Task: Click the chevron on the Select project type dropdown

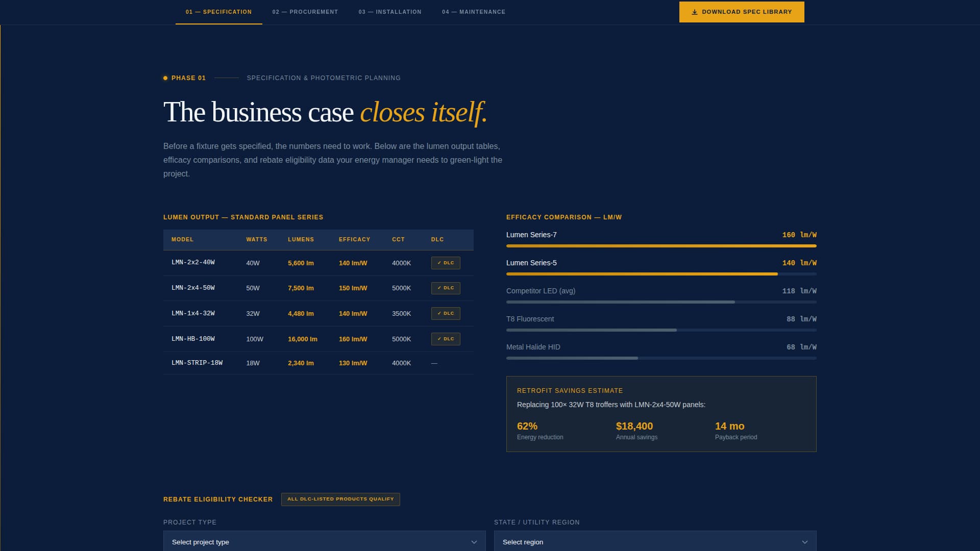Action: click(x=473, y=542)
